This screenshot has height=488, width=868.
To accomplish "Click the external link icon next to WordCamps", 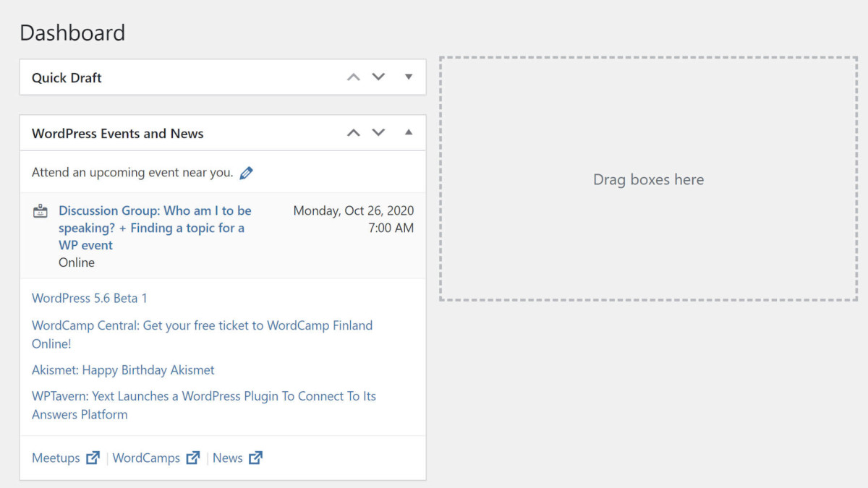I will coord(192,457).
